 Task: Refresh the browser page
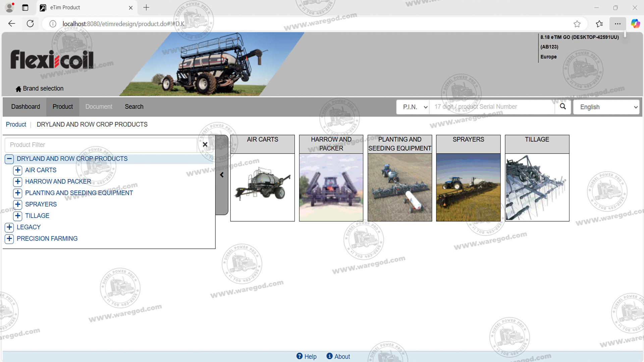(30, 24)
